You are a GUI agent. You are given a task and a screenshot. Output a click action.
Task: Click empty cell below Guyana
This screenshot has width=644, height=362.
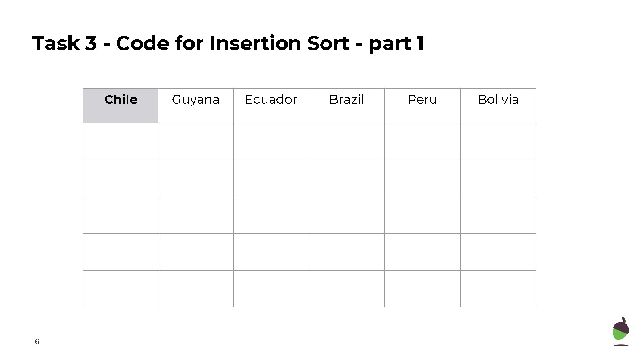tap(195, 141)
